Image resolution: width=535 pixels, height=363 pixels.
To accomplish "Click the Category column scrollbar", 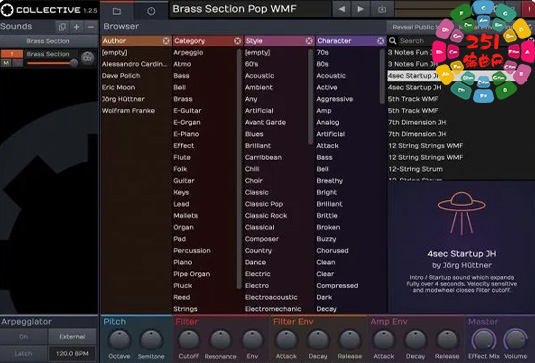I will (x=239, y=169).
